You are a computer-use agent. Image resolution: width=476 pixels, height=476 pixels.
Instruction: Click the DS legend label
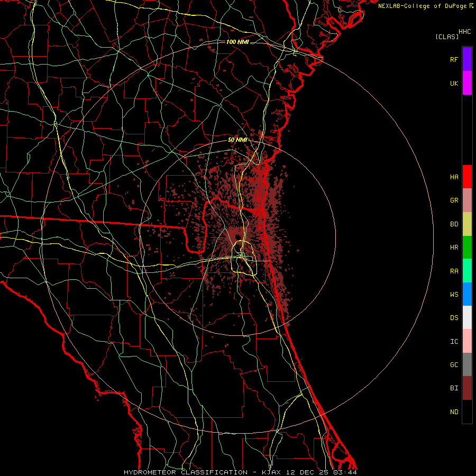tap(454, 317)
